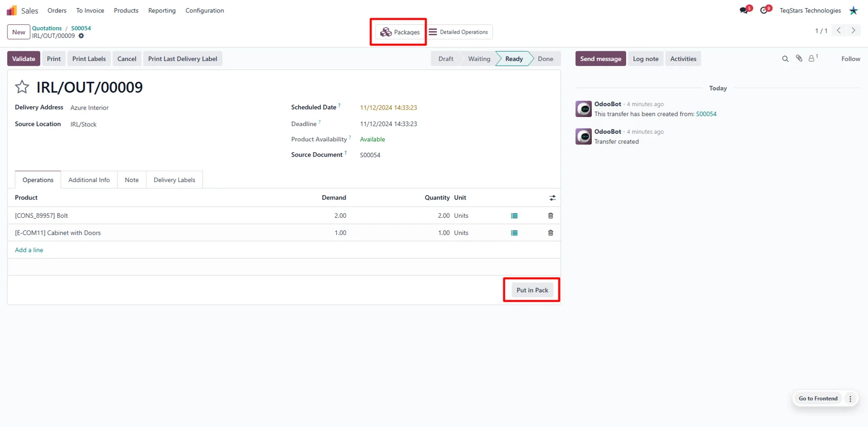This screenshot has height=427, width=868.
Task: Open the Quotations breadcrumb link
Action: point(47,28)
